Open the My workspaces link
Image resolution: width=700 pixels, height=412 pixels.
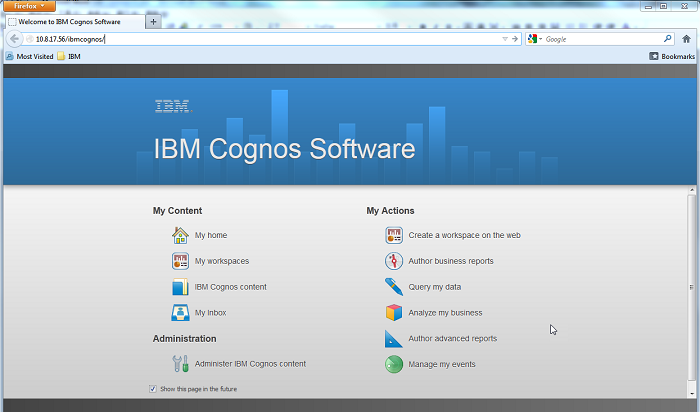tap(222, 261)
